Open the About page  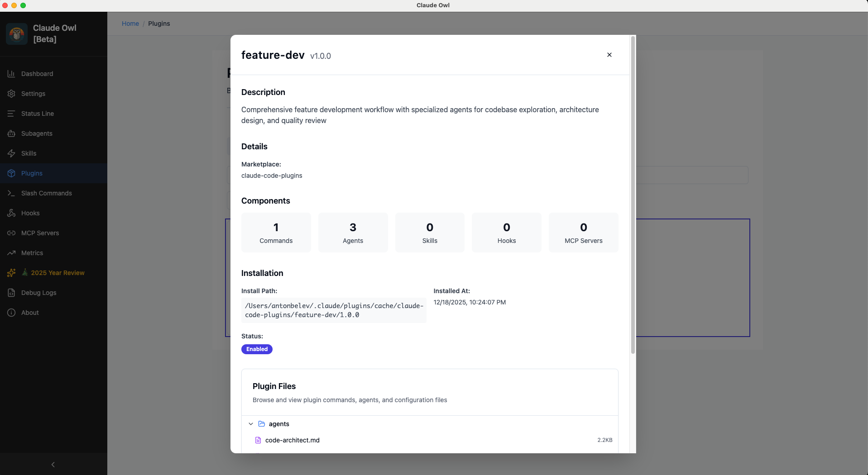29,313
